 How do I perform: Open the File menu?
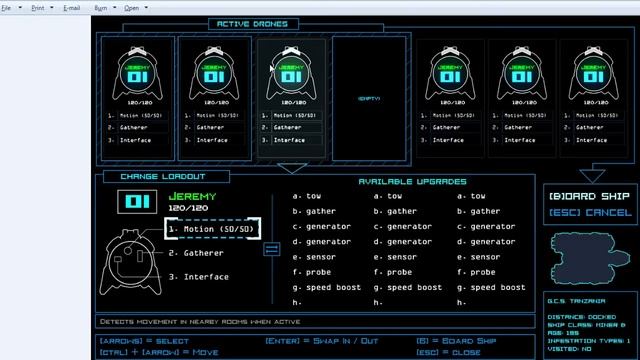[x=6, y=8]
